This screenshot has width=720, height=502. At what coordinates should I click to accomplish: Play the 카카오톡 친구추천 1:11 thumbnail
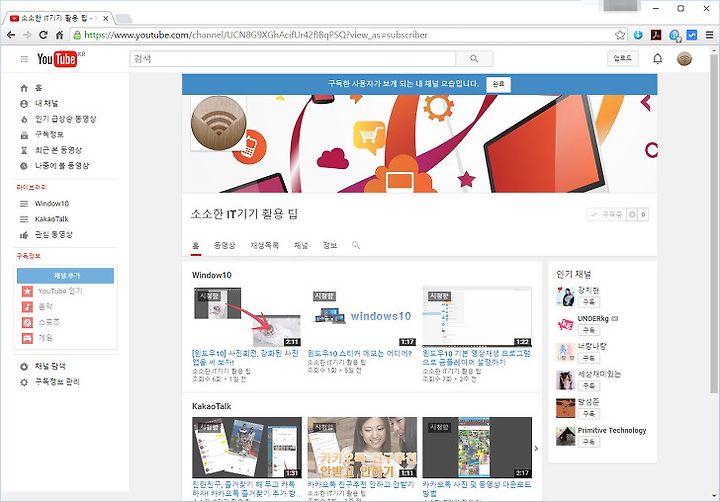362,447
